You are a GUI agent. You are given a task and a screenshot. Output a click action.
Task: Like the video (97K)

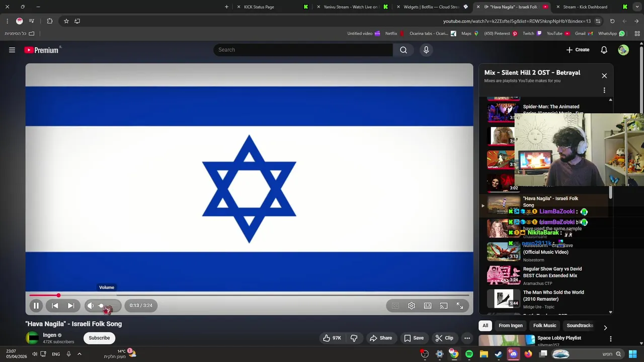[333, 338]
